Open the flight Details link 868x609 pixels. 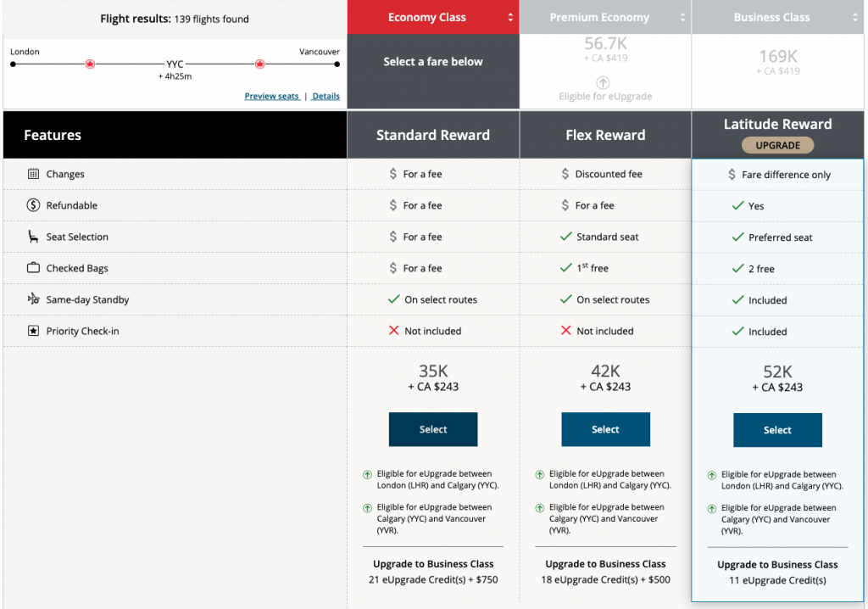325,96
